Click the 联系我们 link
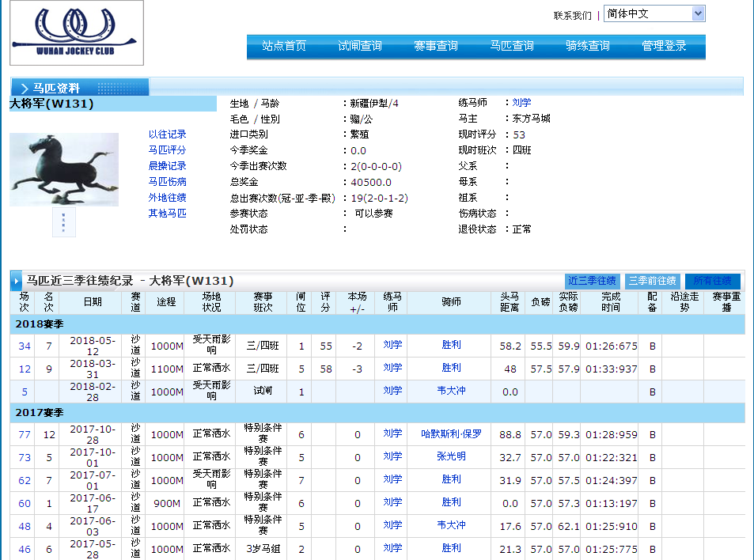The width and height of the screenshot is (754, 560). pos(572,15)
